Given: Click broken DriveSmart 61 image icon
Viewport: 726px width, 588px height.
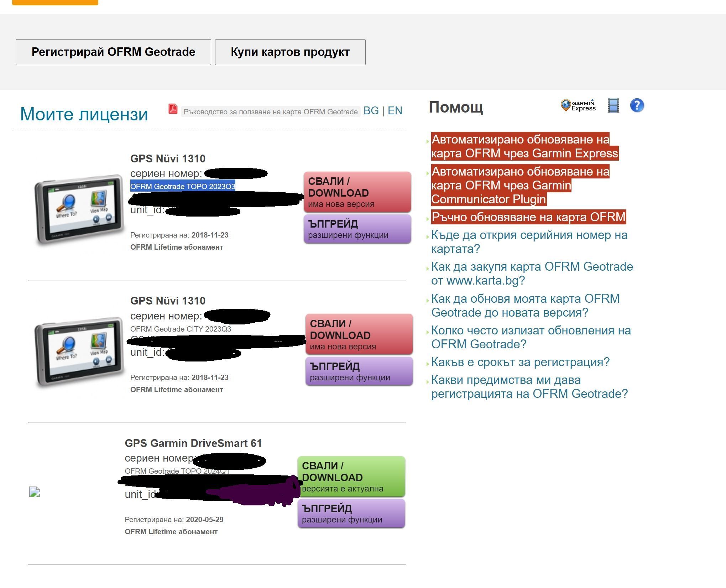Looking at the screenshot, I should pyautogui.click(x=35, y=492).
